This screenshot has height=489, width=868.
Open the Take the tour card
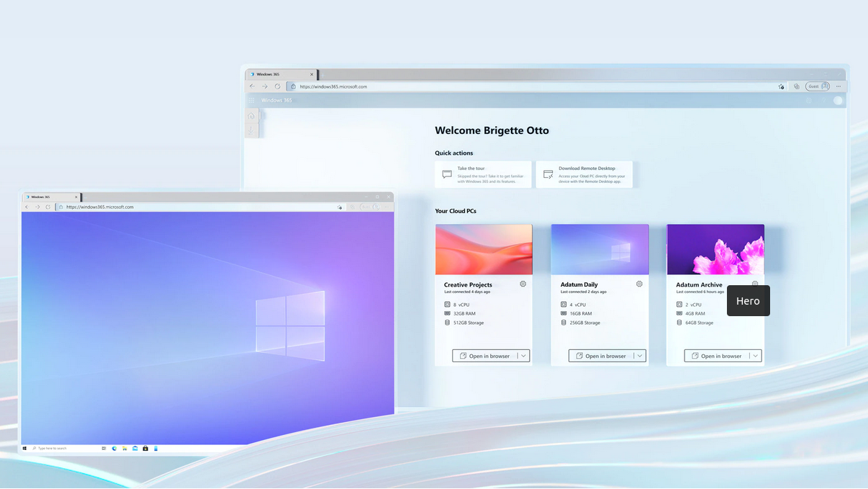coord(483,174)
